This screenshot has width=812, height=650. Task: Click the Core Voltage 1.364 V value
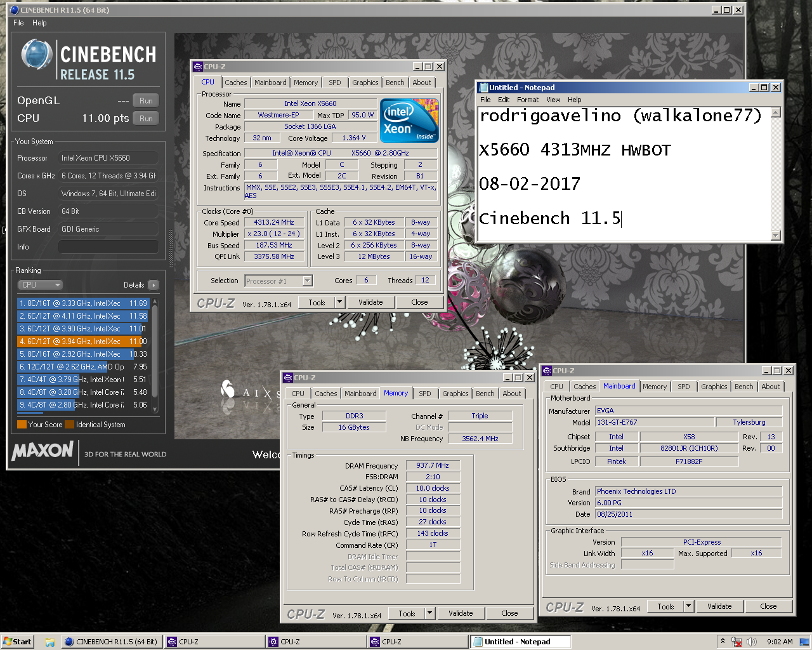tap(354, 138)
